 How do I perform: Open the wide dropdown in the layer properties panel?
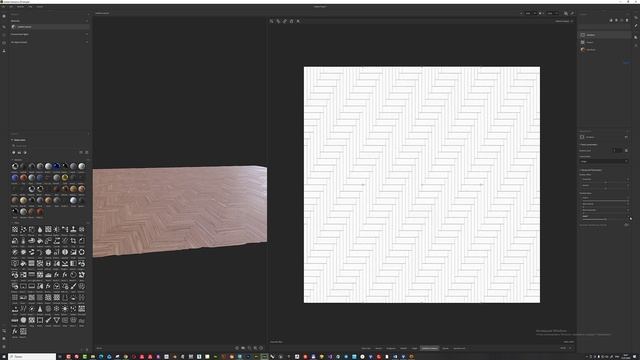[604, 161]
